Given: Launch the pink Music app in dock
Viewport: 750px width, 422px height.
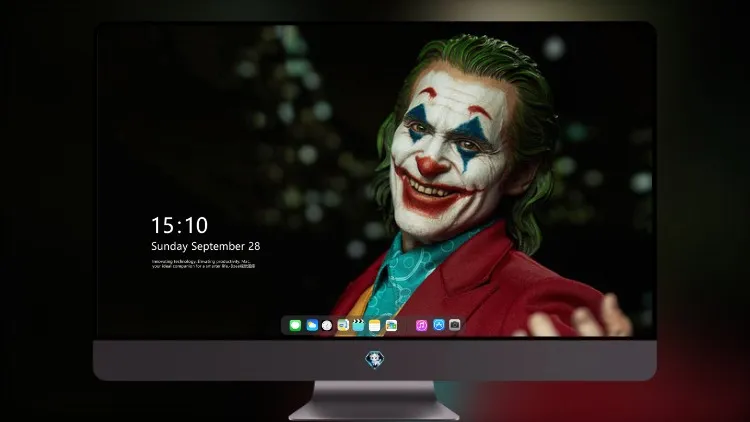Looking at the screenshot, I should (421, 325).
